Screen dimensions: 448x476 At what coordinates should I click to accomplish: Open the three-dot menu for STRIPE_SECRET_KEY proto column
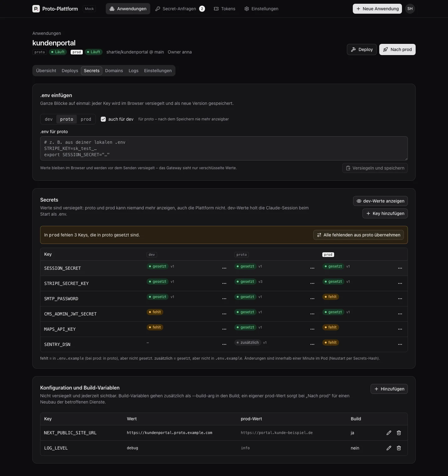pyautogui.click(x=312, y=283)
